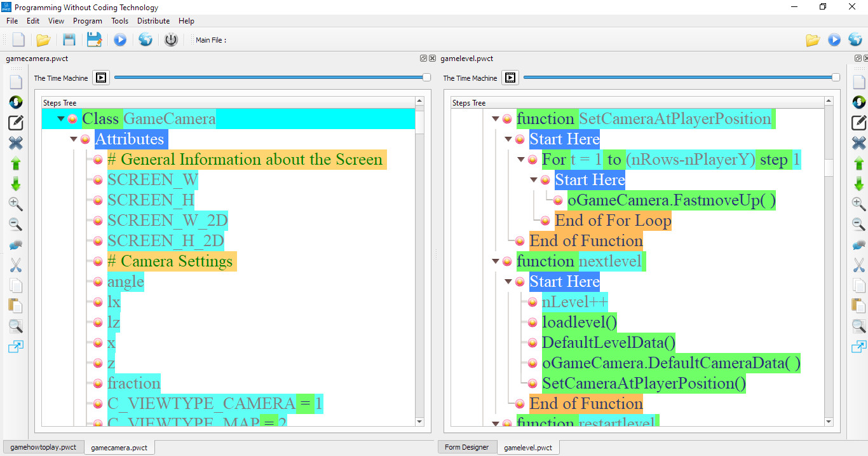868x456 pixels.
Task: Open the Edit Step pencil icon
Action: [x=16, y=122]
